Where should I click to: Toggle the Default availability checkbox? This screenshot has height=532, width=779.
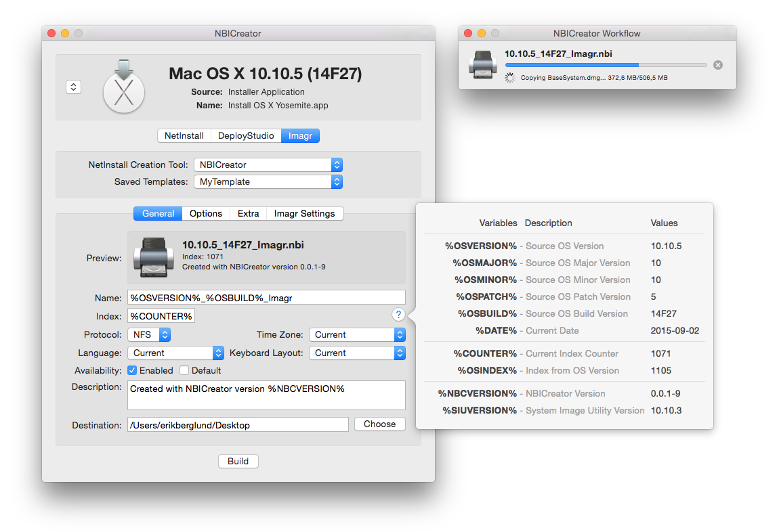pyautogui.click(x=184, y=370)
